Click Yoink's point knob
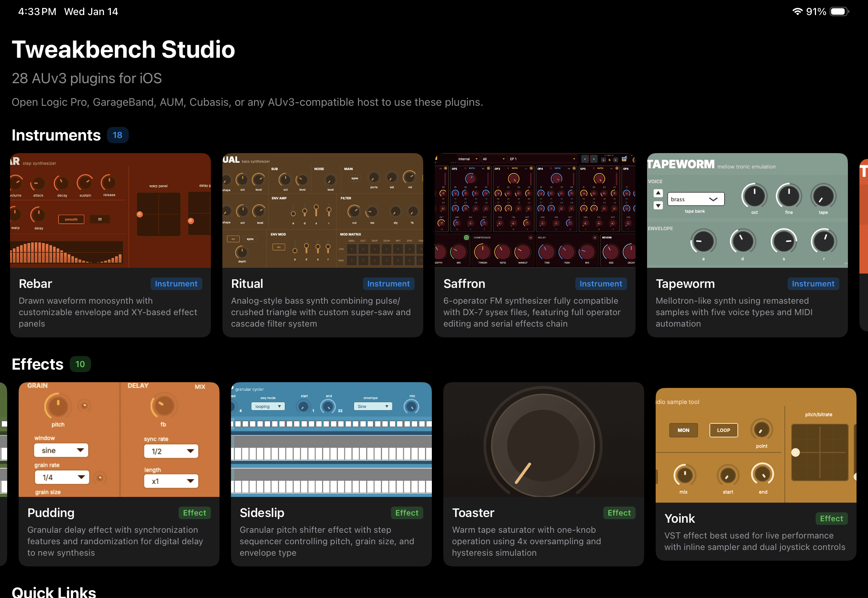This screenshot has height=598, width=868. click(761, 430)
